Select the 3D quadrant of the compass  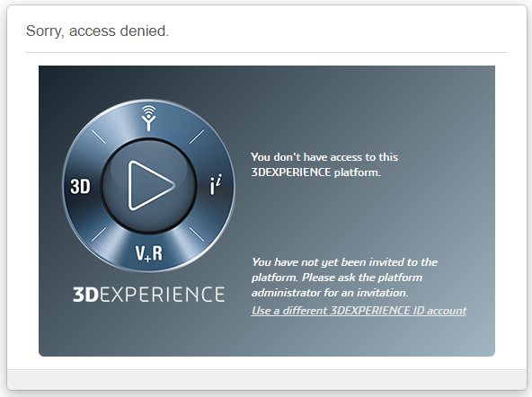[x=80, y=187]
